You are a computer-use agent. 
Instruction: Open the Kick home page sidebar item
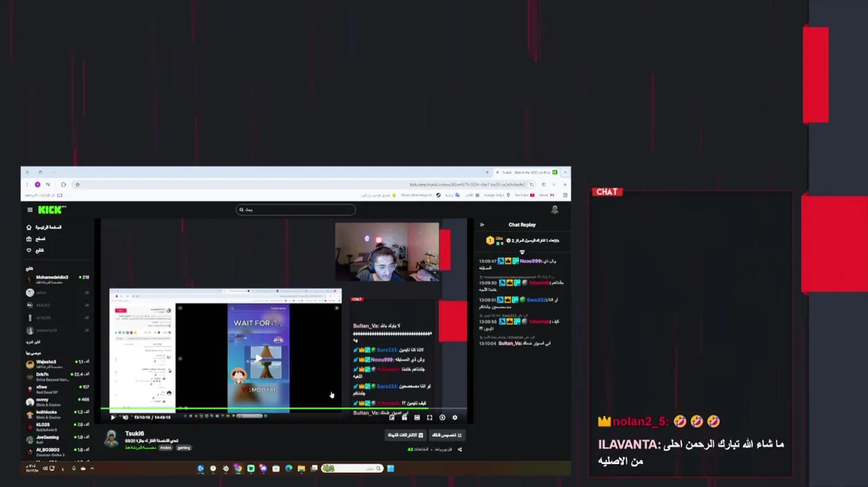point(44,227)
